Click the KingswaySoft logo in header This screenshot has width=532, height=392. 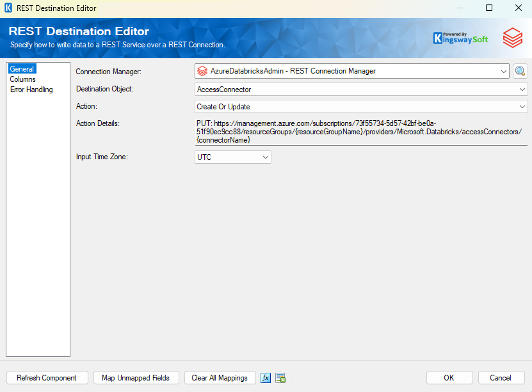click(460, 38)
